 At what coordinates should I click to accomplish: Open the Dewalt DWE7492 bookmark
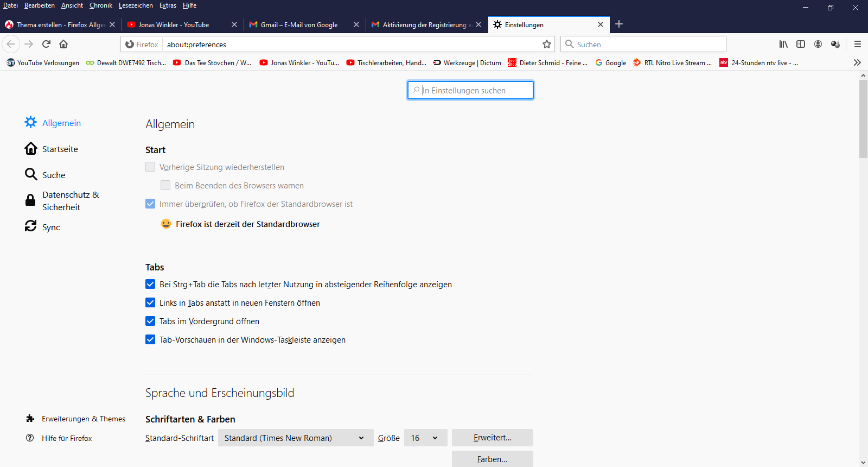click(x=126, y=62)
